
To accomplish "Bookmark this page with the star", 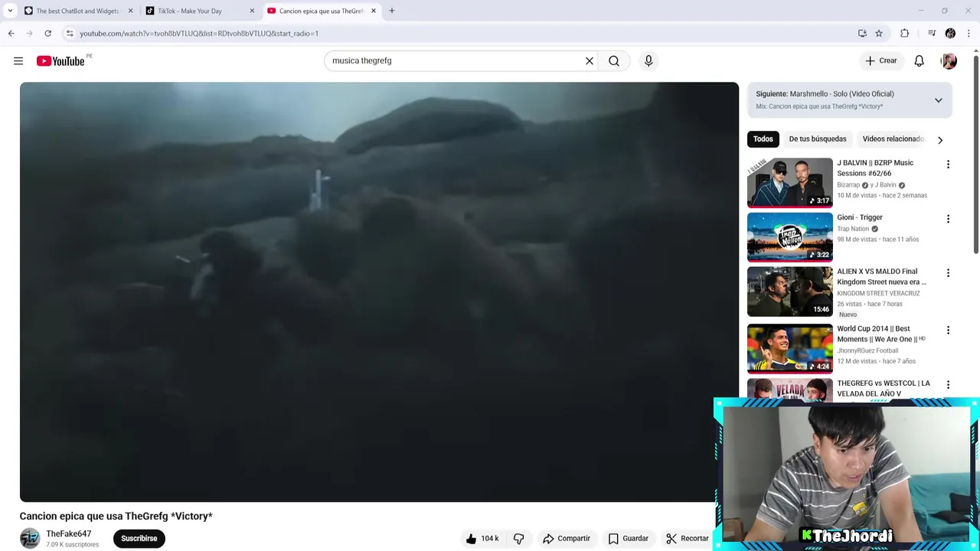I will tap(879, 33).
